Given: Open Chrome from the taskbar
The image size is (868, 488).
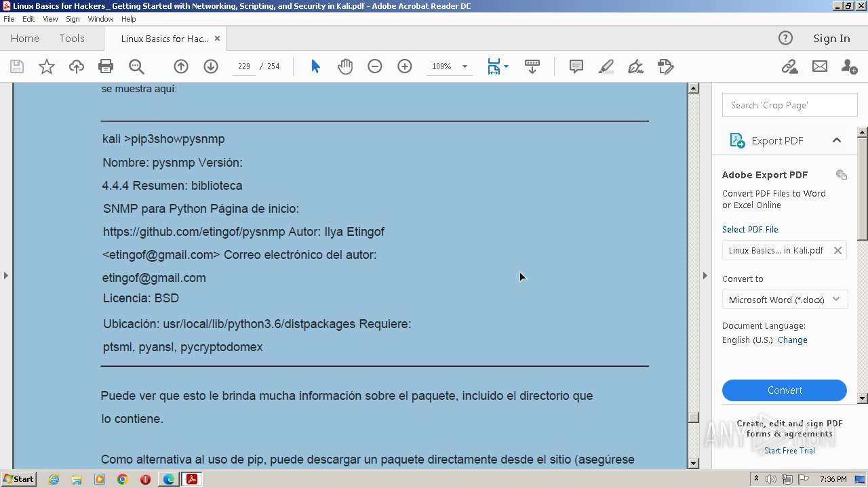Looking at the screenshot, I should pyautogui.click(x=123, y=479).
